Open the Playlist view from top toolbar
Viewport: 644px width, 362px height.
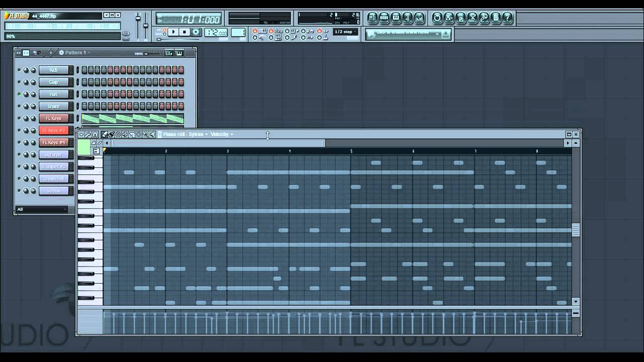[372, 18]
